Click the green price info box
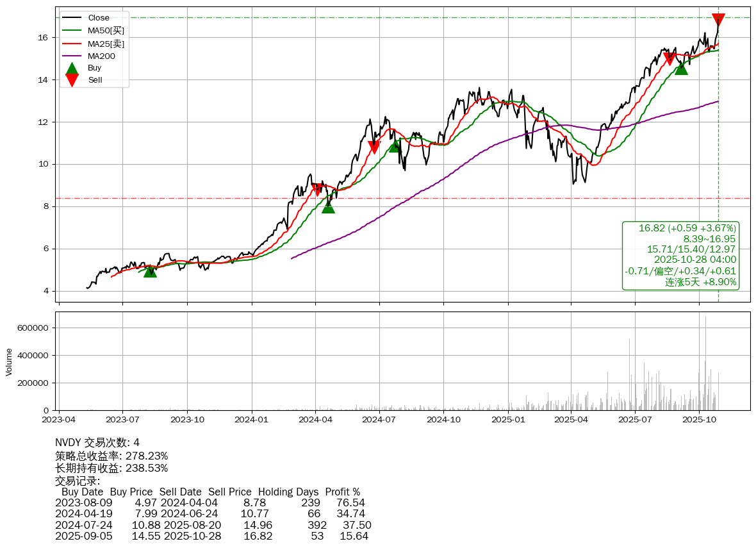Viewport: 756px width, 548px height. coord(680,255)
